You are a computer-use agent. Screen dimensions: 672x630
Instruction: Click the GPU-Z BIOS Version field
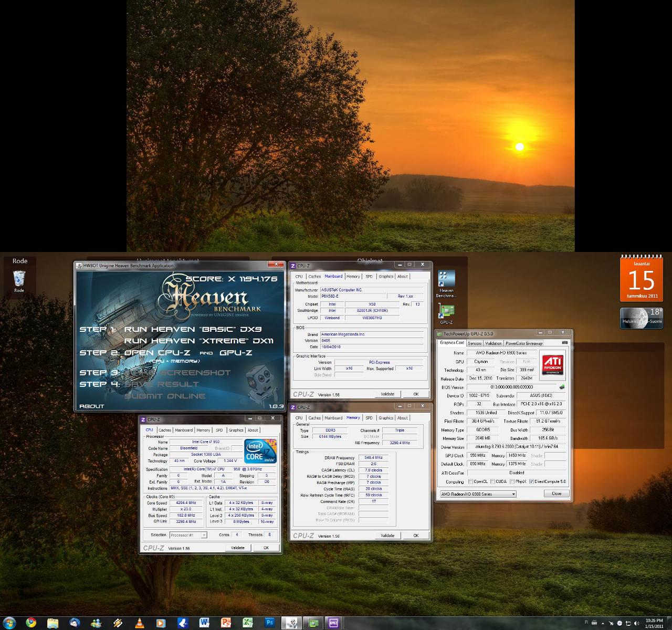tap(512, 387)
